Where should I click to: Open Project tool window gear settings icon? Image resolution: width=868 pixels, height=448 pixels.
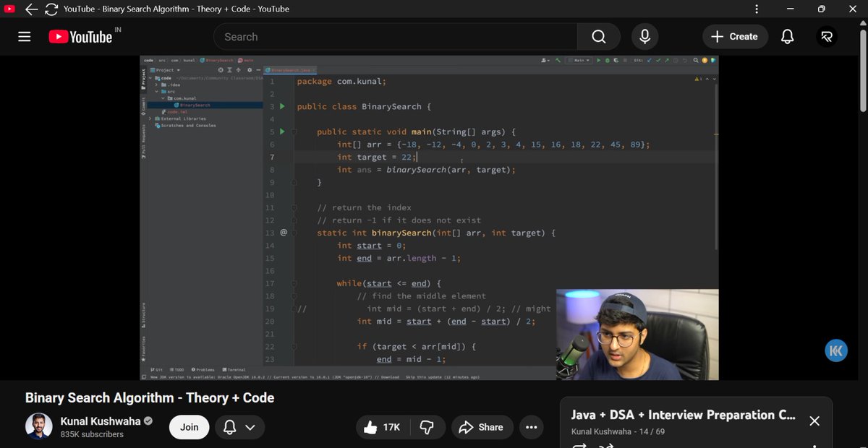point(250,70)
